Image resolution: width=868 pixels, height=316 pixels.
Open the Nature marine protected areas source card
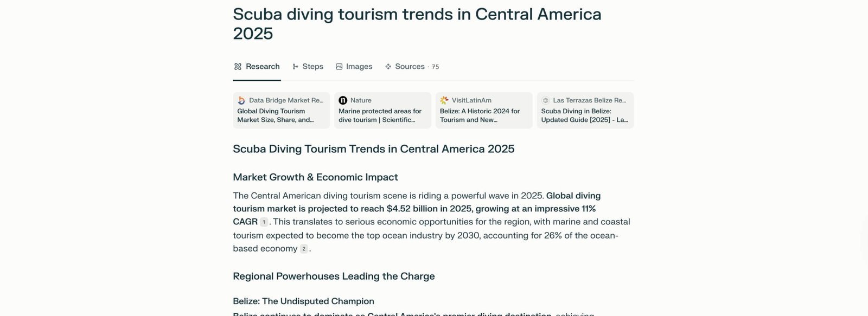pos(382,110)
